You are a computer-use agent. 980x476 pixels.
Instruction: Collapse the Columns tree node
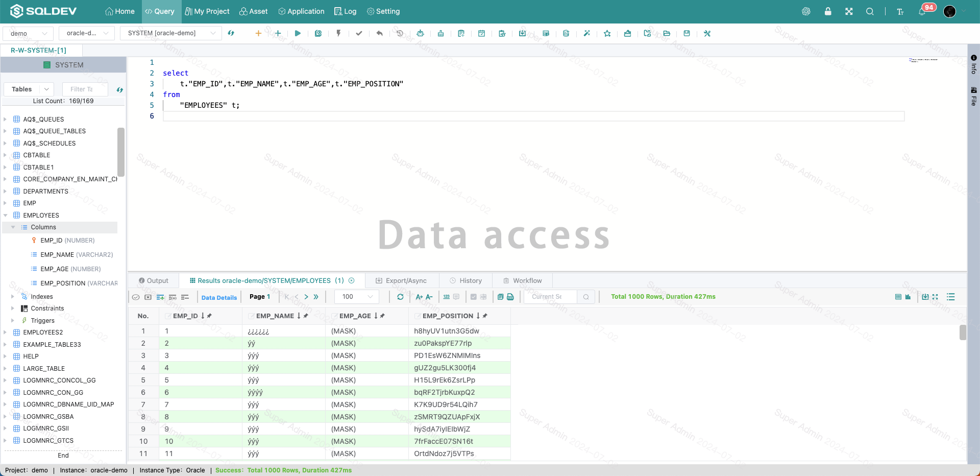tap(13, 227)
